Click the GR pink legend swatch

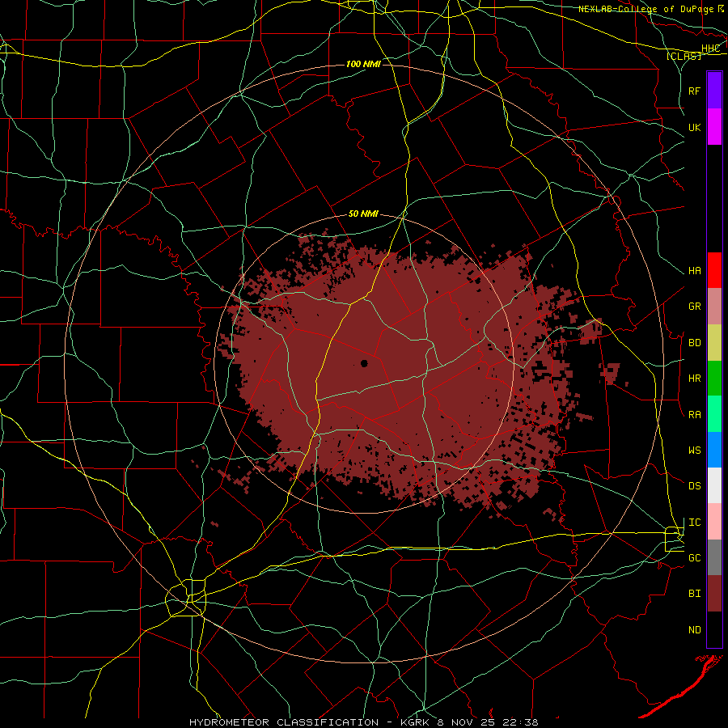[x=714, y=307]
